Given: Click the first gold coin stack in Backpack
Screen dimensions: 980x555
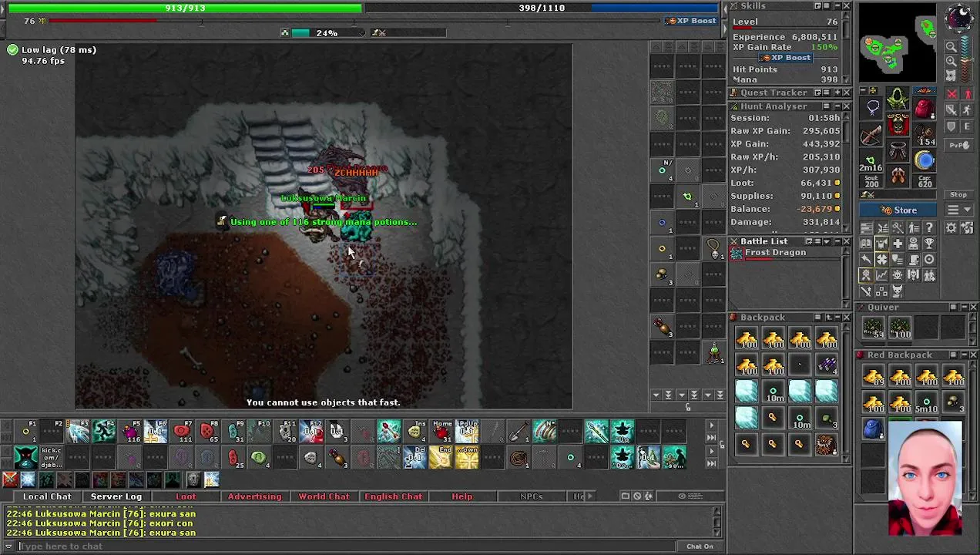Looking at the screenshot, I should tap(747, 339).
